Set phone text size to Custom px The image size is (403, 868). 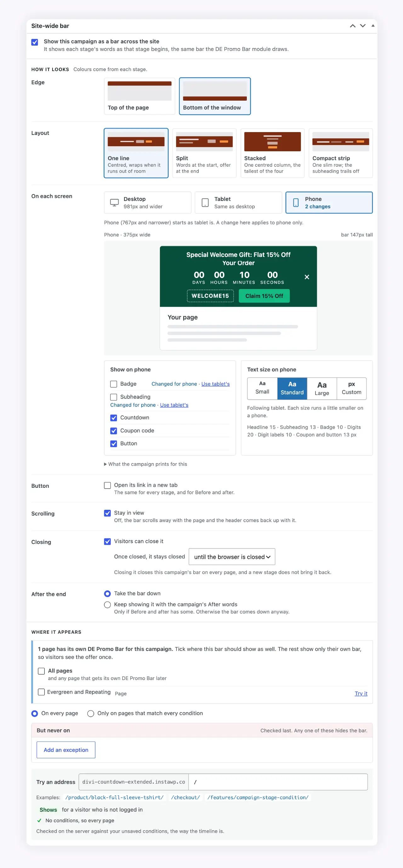pos(351,388)
